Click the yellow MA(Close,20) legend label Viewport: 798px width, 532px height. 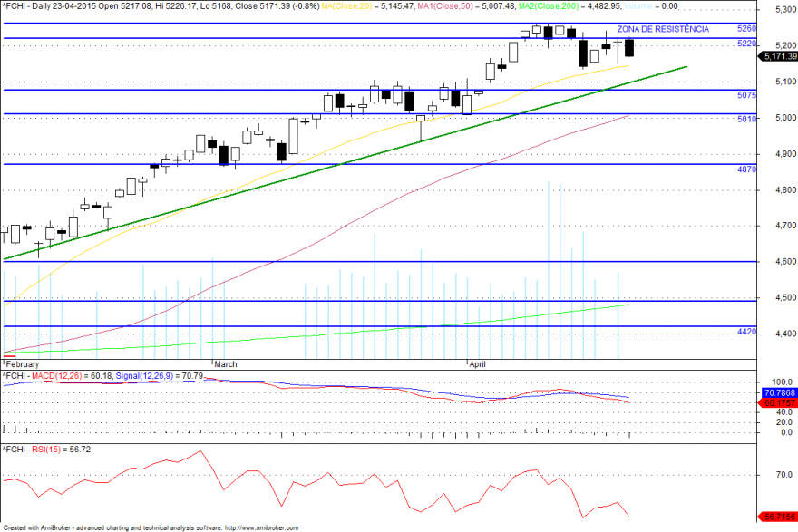click(346, 6)
